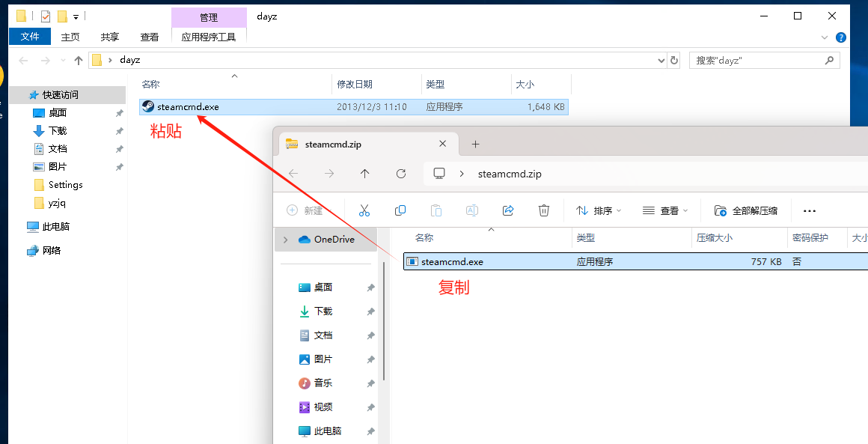Click the exe file icon in steamcmd.zip list
Image resolution: width=868 pixels, height=444 pixels.
tap(412, 262)
